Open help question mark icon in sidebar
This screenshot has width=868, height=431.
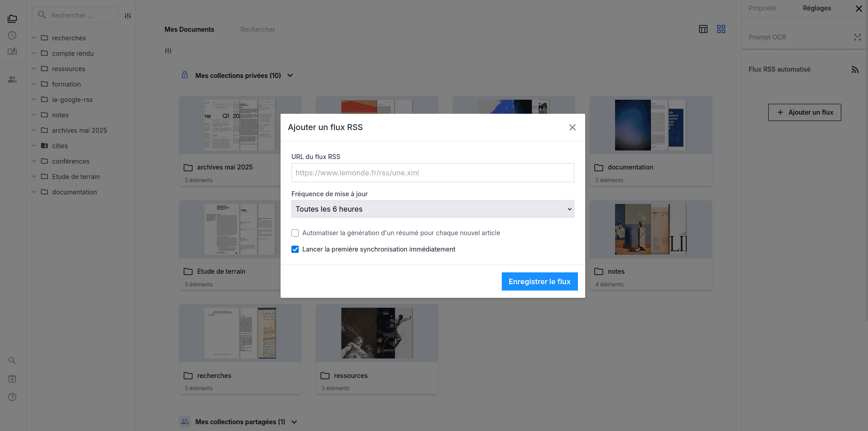pyautogui.click(x=12, y=397)
